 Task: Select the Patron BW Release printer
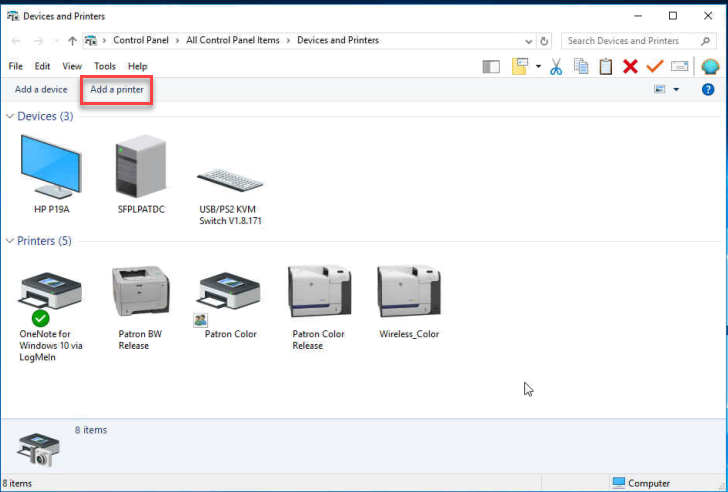pyautogui.click(x=141, y=307)
